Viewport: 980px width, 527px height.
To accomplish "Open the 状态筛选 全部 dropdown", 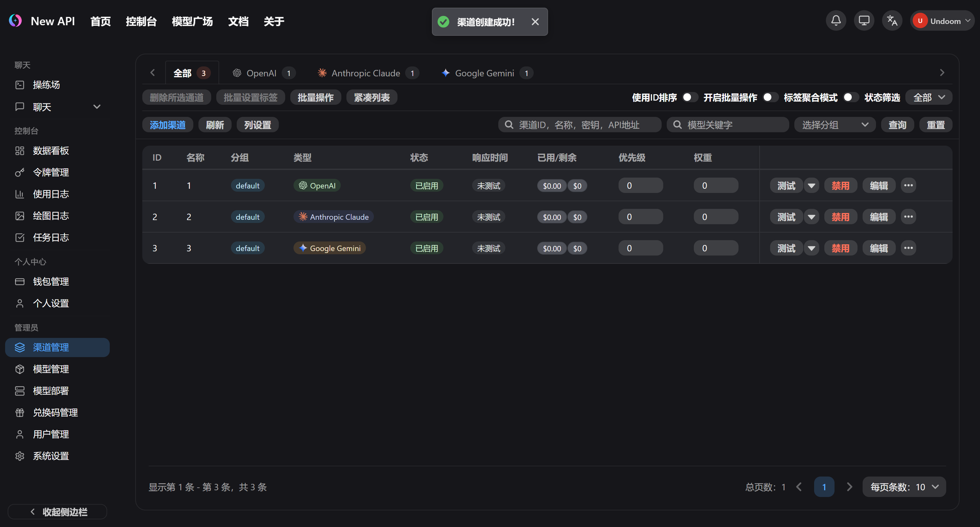I will point(929,97).
